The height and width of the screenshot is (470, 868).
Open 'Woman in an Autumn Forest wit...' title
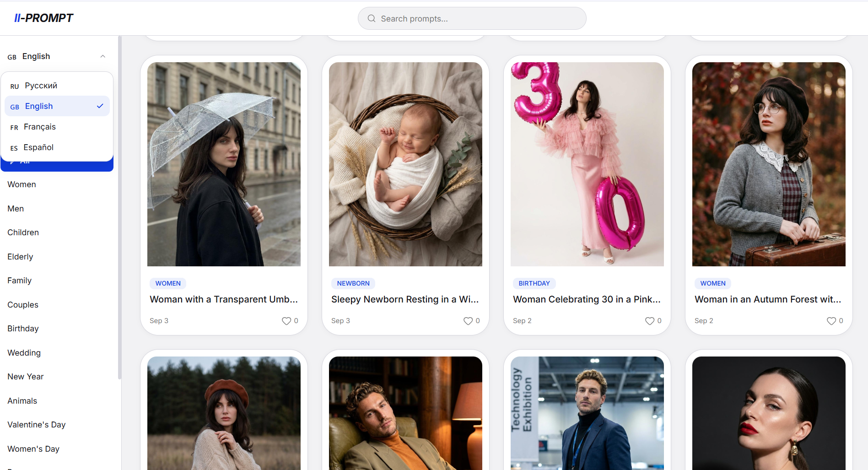pos(768,299)
